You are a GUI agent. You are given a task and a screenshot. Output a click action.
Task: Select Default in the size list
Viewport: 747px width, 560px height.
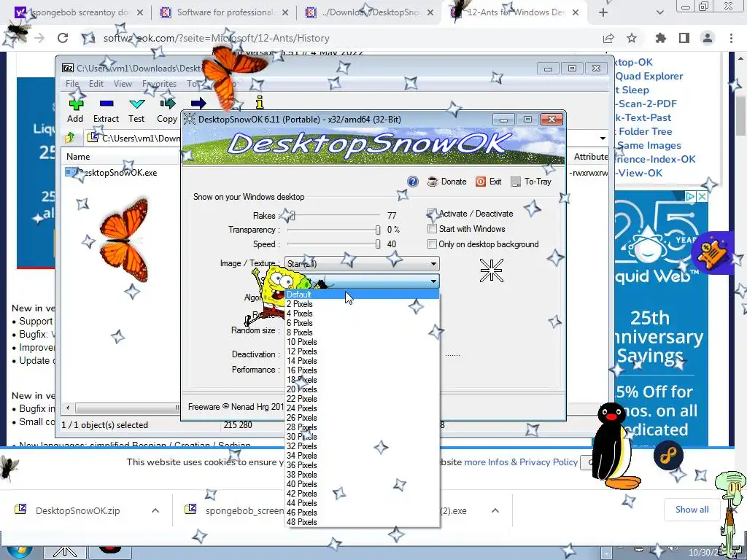[362, 295]
